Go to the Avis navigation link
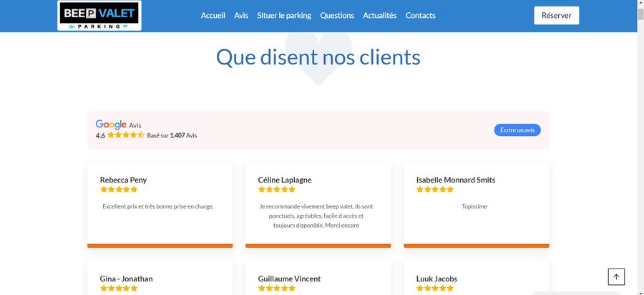This screenshot has width=644, height=295. (241, 16)
